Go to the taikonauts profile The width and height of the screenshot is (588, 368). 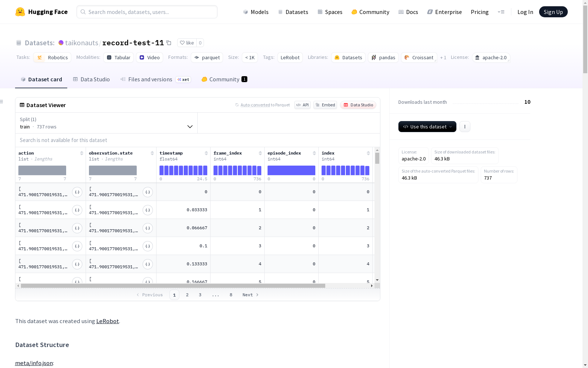click(82, 43)
